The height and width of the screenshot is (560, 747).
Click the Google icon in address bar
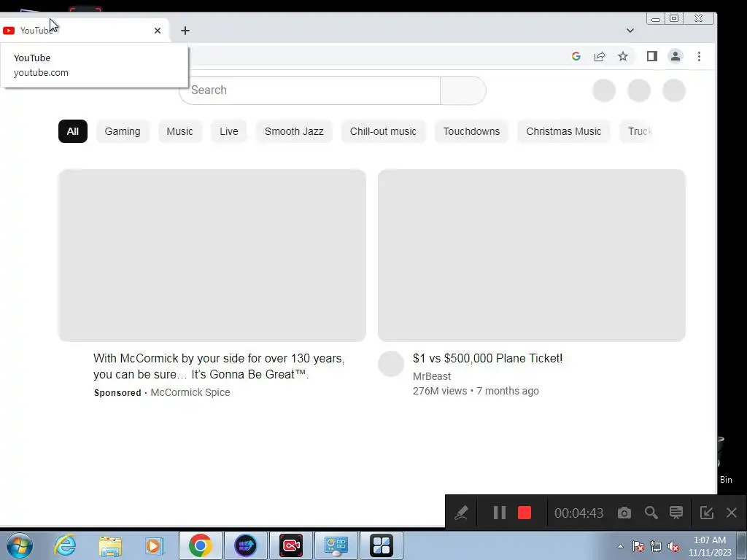click(576, 57)
